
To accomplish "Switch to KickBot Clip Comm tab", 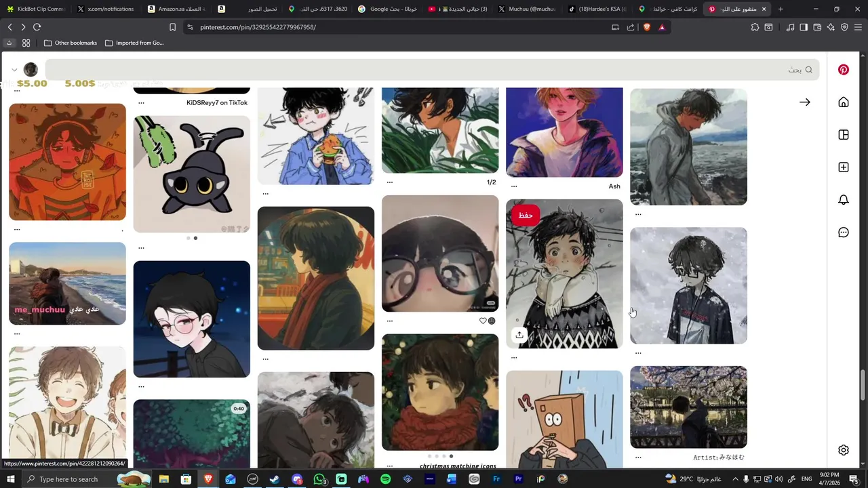I will (35, 9).
